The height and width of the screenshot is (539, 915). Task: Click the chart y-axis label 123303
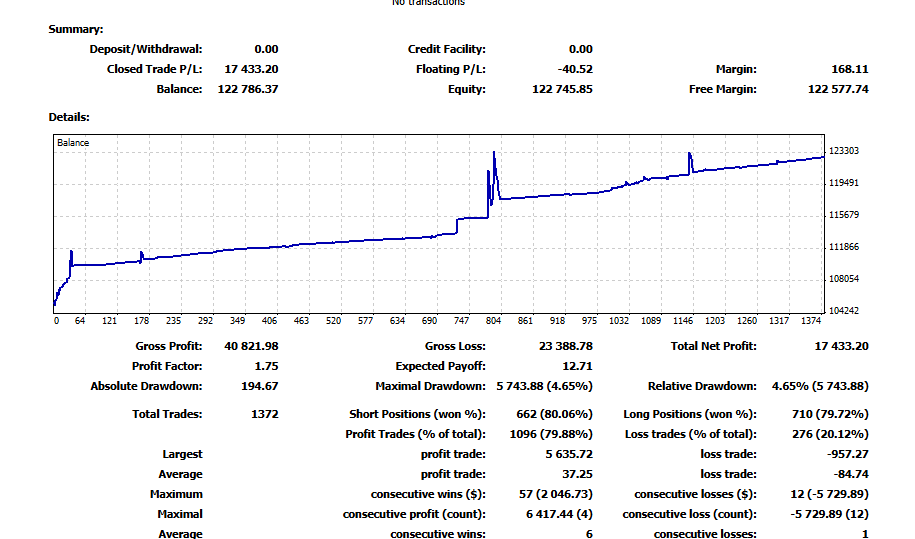coord(844,150)
